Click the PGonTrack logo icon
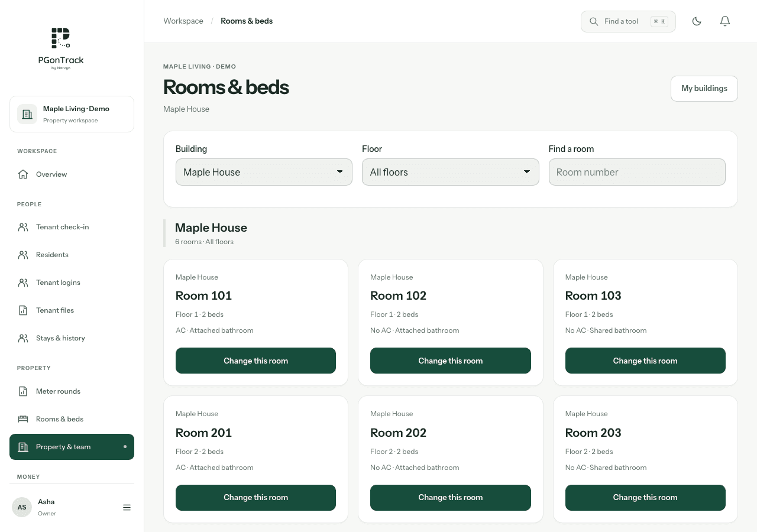This screenshot has width=757, height=532. 60,37
